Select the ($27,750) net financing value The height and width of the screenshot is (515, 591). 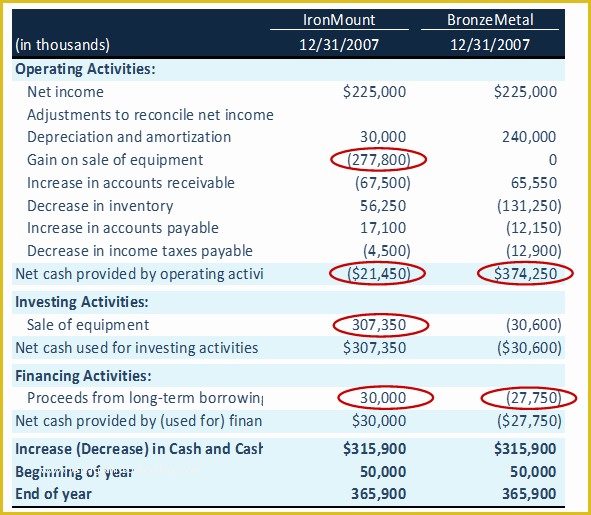[x=529, y=421]
